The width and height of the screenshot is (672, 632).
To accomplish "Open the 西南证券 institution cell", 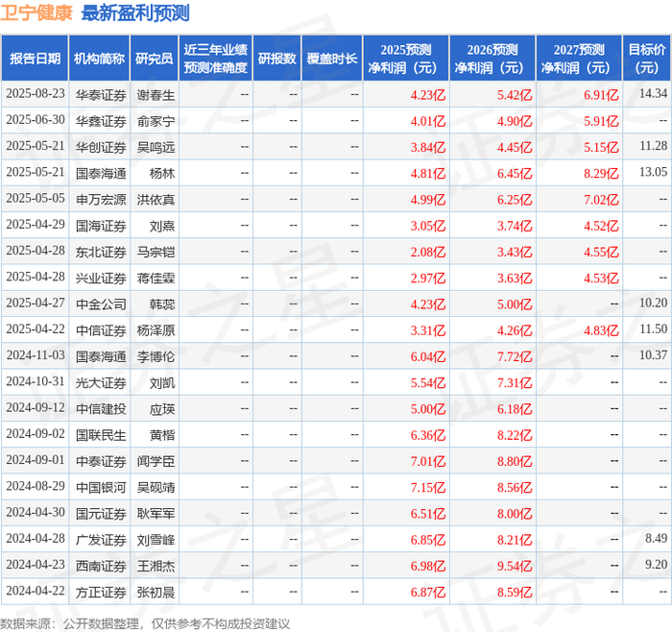I will coord(101,566).
